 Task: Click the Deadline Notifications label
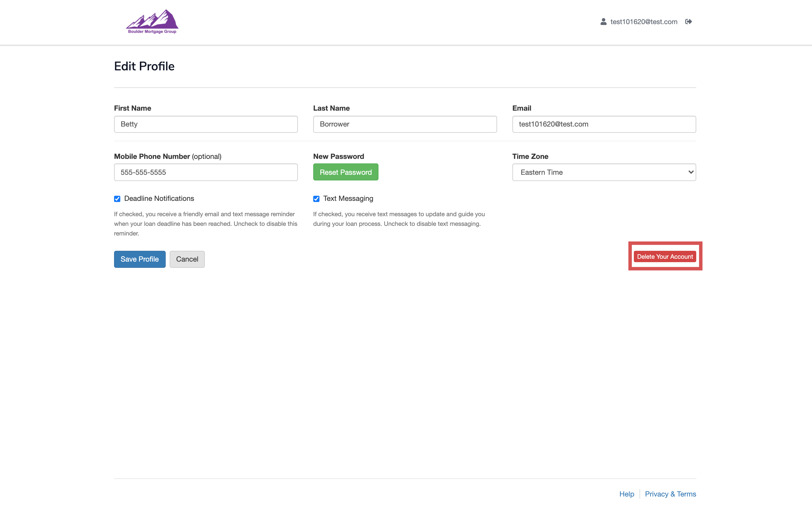pyautogui.click(x=159, y=198)
